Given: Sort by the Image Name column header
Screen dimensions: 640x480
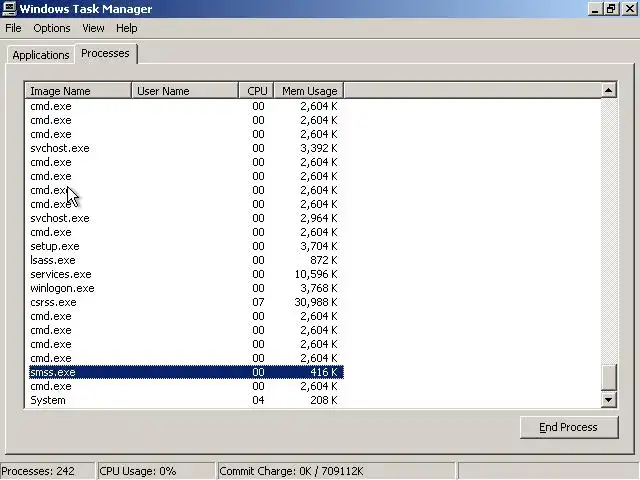Looking at the screenshot, I should coord(78,91).
